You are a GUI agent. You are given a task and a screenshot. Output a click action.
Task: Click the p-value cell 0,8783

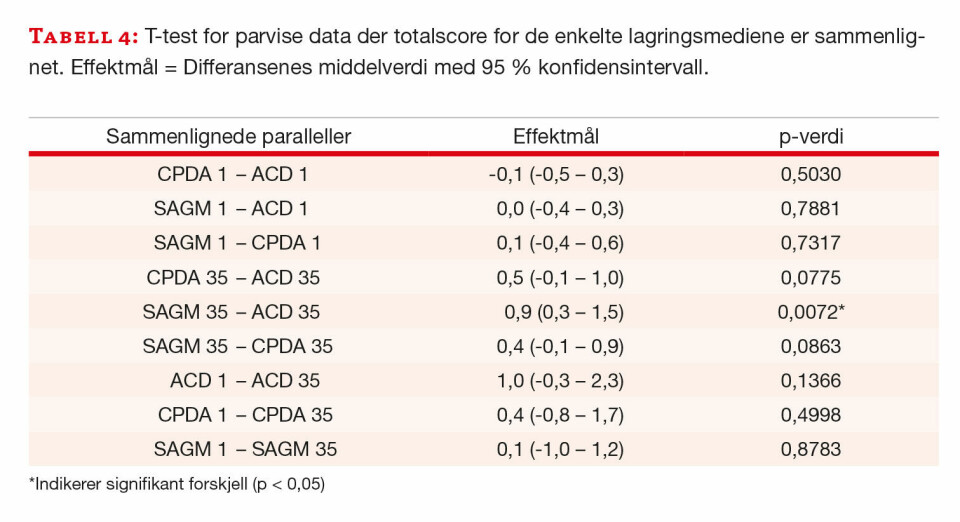tap(810, 449)
